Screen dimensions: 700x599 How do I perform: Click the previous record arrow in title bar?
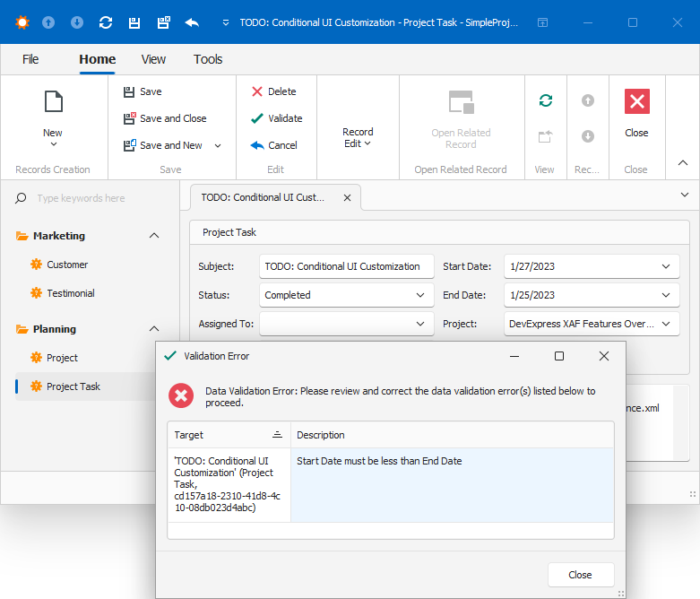tap(48, 22)
